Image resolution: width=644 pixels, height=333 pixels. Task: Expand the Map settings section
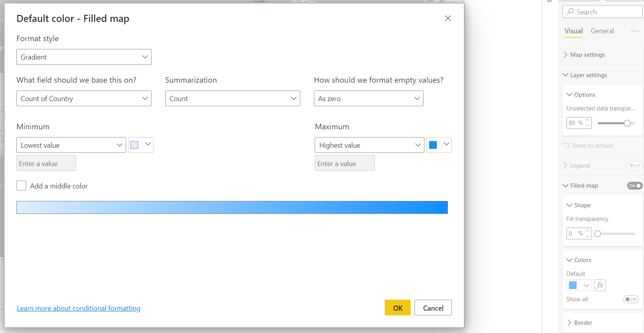tap(565, 55)
